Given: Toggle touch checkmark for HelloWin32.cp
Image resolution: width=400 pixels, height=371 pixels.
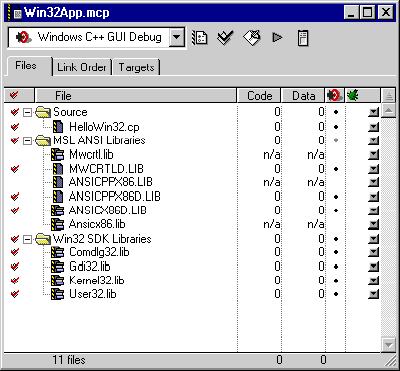Looking at the screenshot, I should 14,127.
